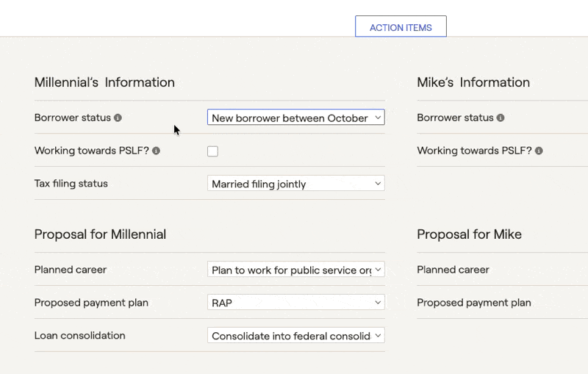Click info icon next to Mike's PSLF question
Viewport: 588px width, 374px height.
coord(539,151)
